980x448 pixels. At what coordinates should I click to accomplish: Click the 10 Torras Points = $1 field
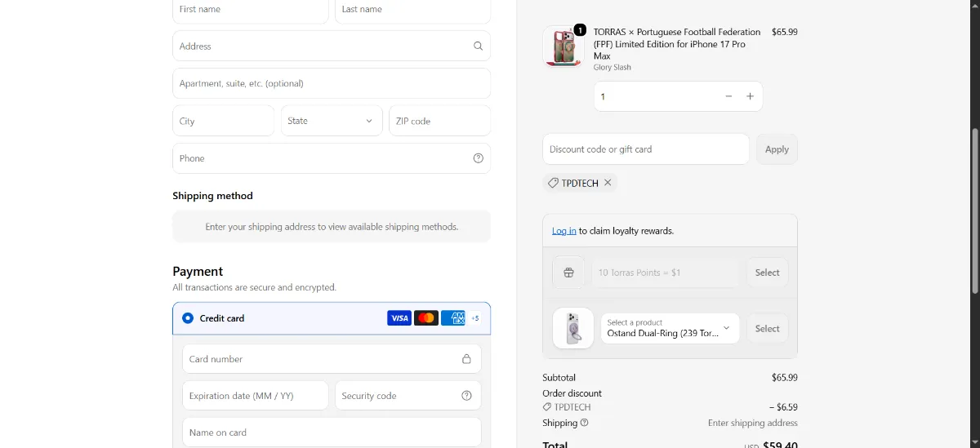click(666, 273)
